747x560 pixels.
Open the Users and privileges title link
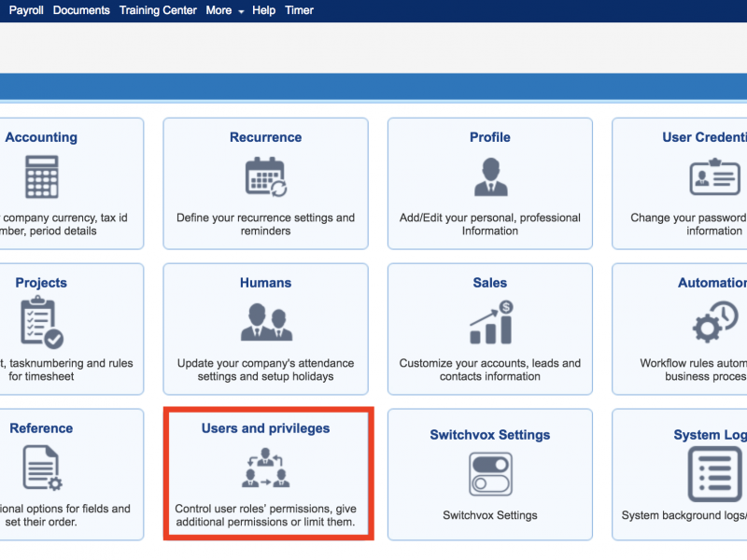266,428
